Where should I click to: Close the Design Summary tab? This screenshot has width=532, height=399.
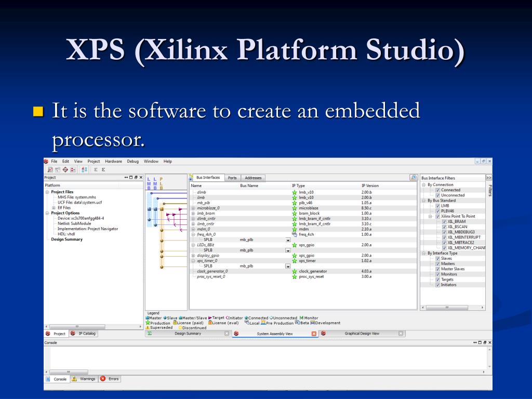pos(227,334)
